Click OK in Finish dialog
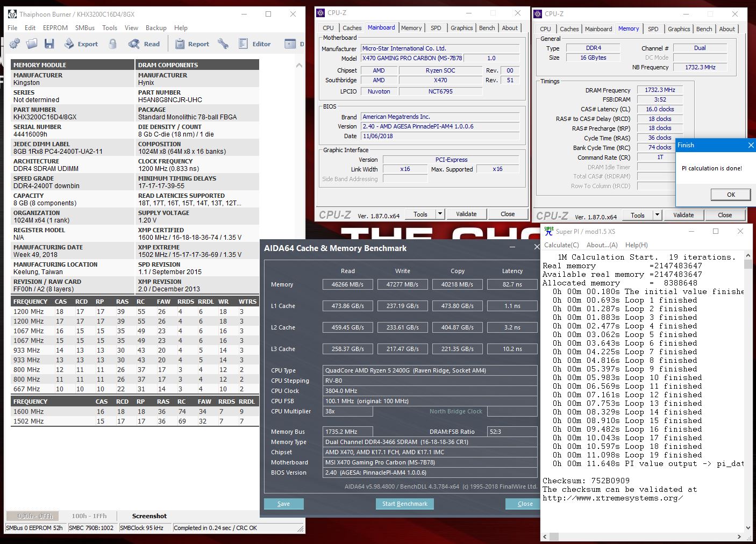The image size is (756, 544). tap(731, 195)
